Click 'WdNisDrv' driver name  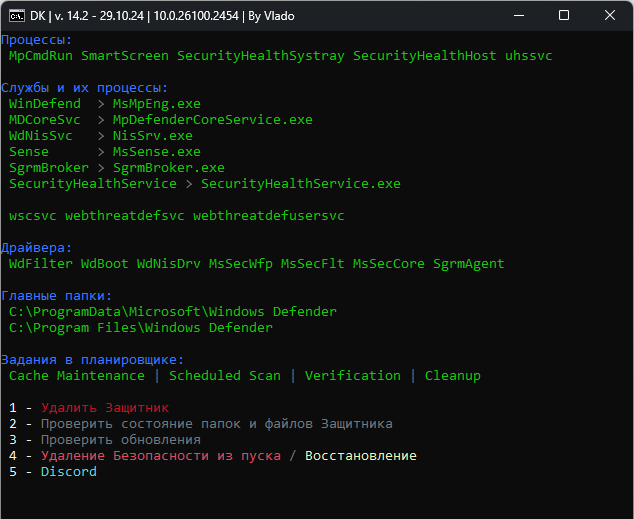(x=169, y=264)
